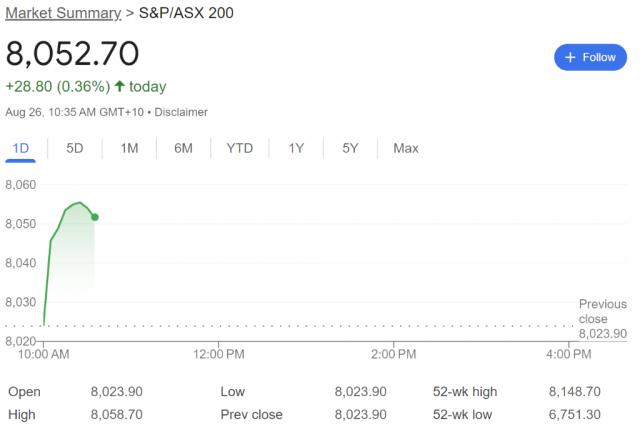
Task: Click the plus icon in Follow button
Action: pos(571,57)
